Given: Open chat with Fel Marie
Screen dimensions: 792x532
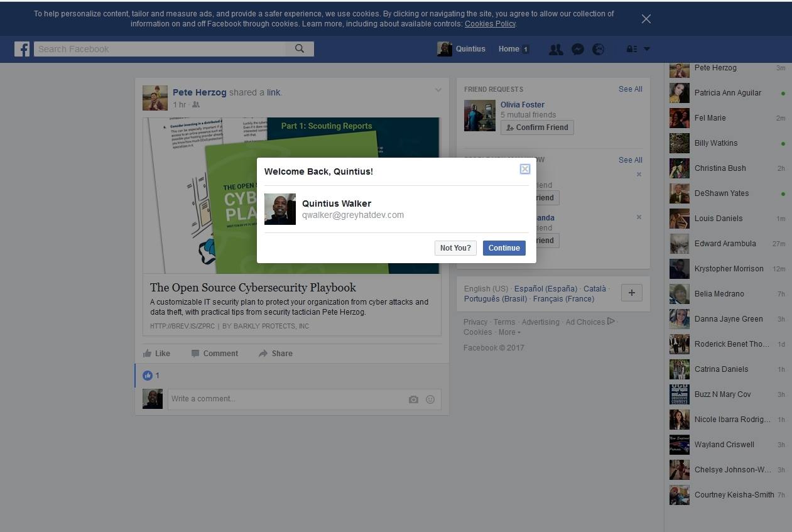Looking at the screenshot, I should (727, 118).
